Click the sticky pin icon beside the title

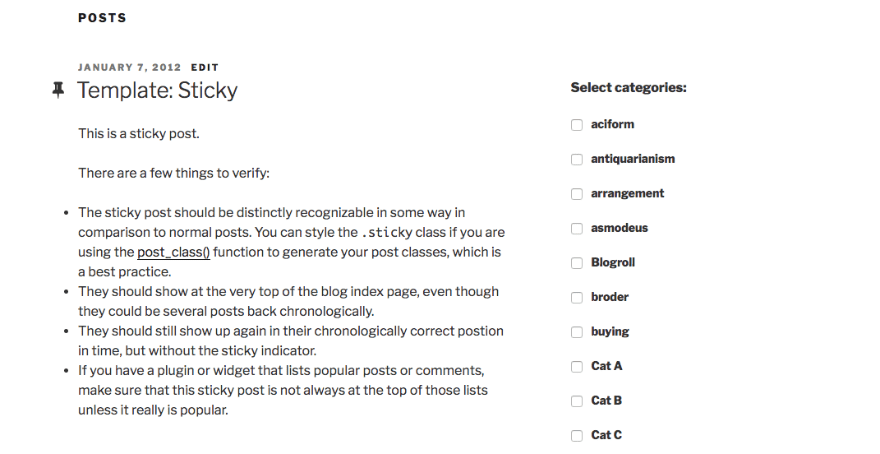[58, 90]
